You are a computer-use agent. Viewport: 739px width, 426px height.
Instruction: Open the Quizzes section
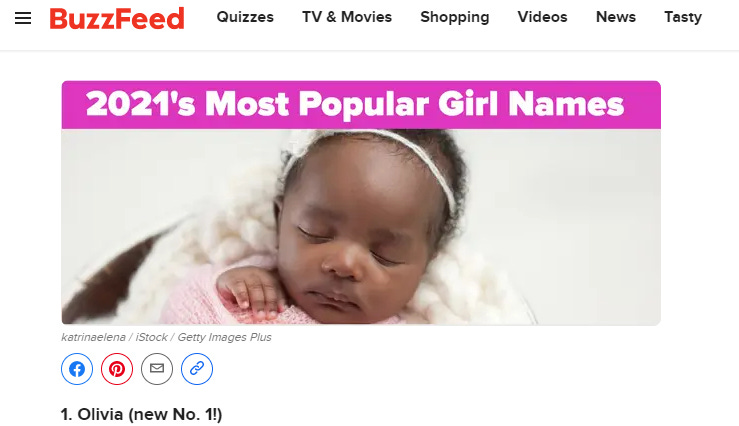[x=245, y=17]
